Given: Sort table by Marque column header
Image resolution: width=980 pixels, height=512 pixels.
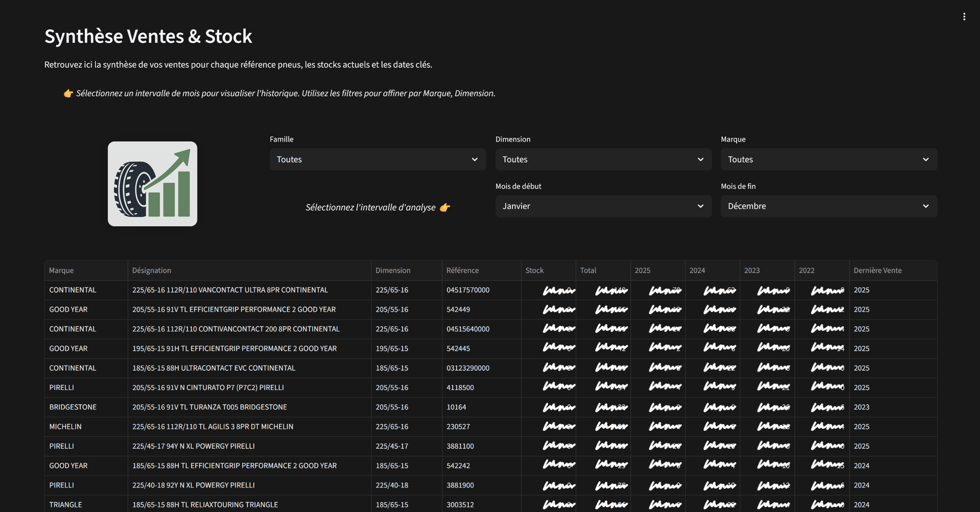Looking at the screenshot, I should (x=62, y=270).
